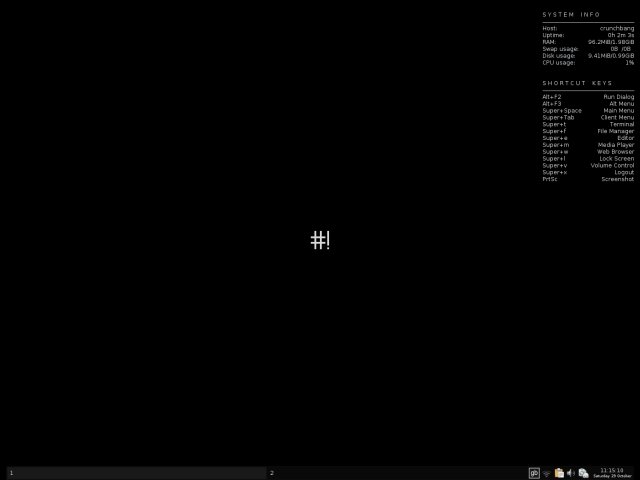Click the File Manager shortcut text

coord(616,131)
